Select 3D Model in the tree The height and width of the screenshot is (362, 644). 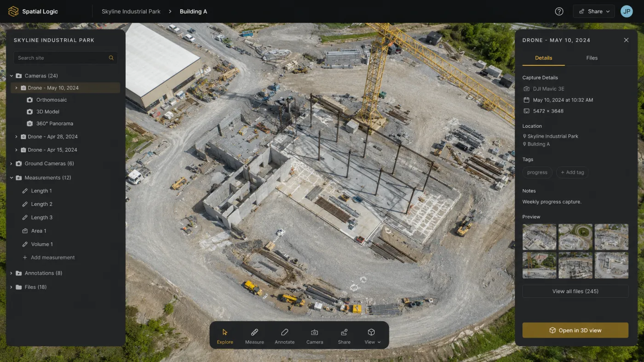(x=48, y=112)
